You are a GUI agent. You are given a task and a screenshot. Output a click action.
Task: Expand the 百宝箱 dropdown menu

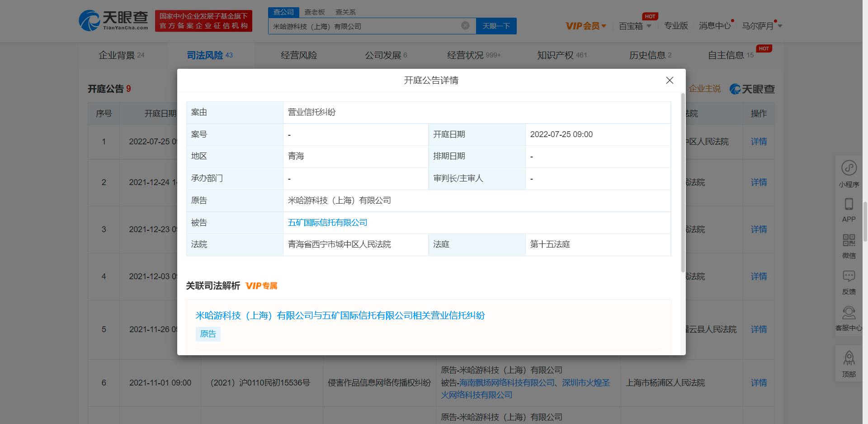coord(635,26)
